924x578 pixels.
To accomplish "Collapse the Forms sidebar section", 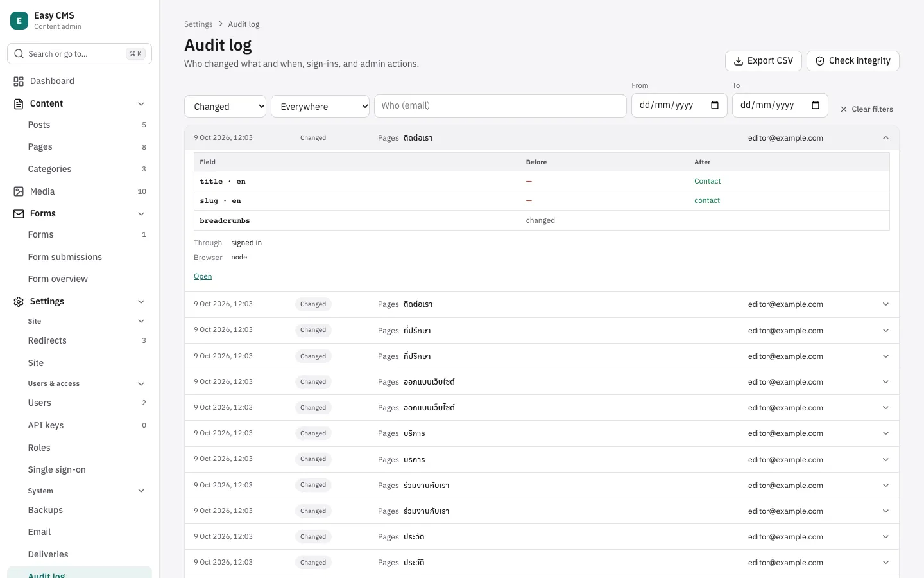I will click(x=141, y=213).
